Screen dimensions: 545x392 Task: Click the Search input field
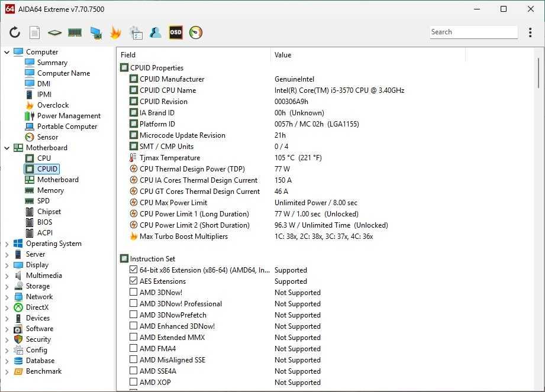473,32
